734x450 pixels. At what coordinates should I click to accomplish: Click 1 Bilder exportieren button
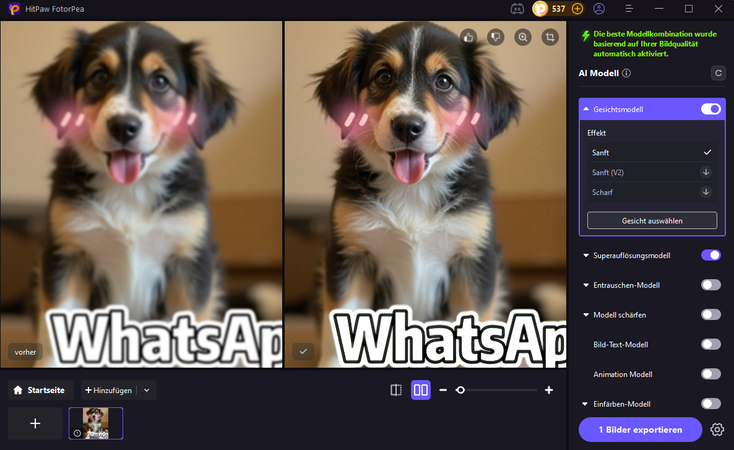tap(640, 429)
